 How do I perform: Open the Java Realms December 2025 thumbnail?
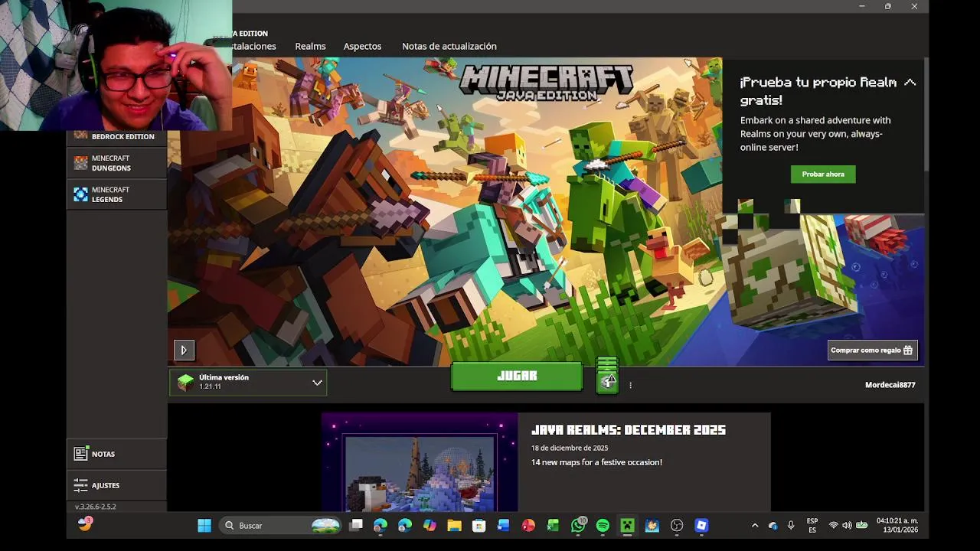click(420, 462)
